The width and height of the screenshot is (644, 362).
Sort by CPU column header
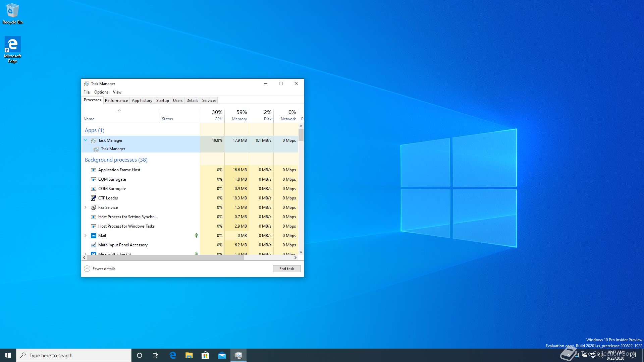click(x=212, y=116)
